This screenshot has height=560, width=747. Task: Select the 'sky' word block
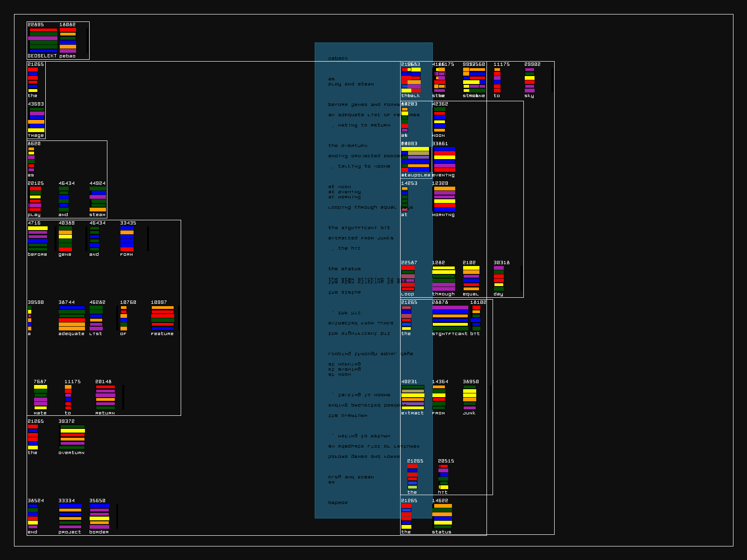[529, 80]
